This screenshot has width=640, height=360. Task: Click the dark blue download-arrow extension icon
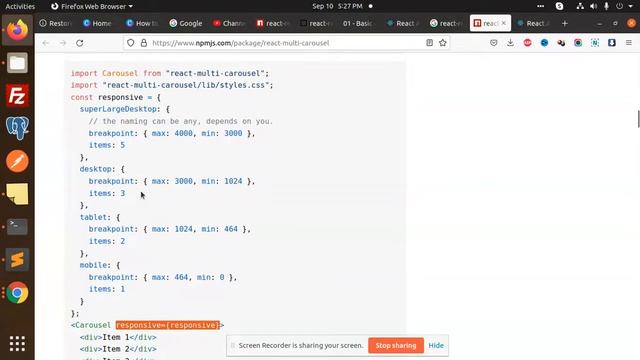[x=611, y=42]
